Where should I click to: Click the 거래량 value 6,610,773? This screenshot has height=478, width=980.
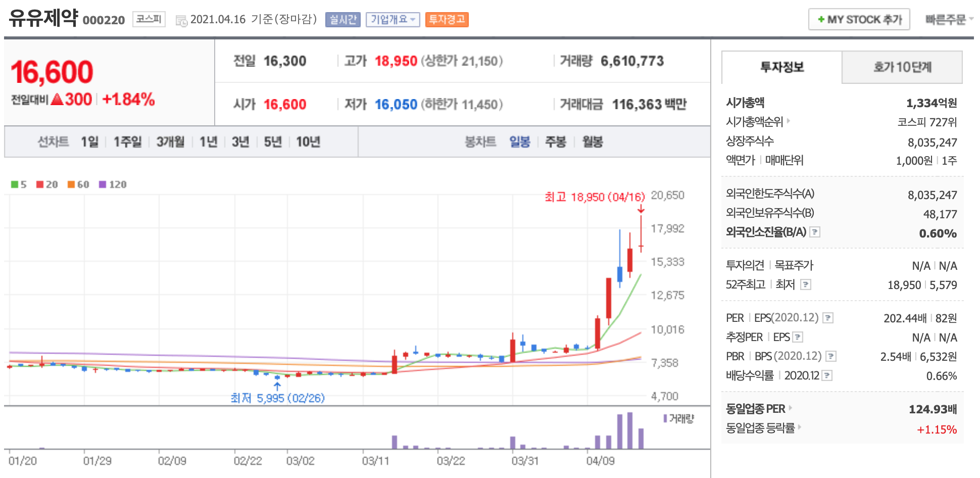(632, 61)
